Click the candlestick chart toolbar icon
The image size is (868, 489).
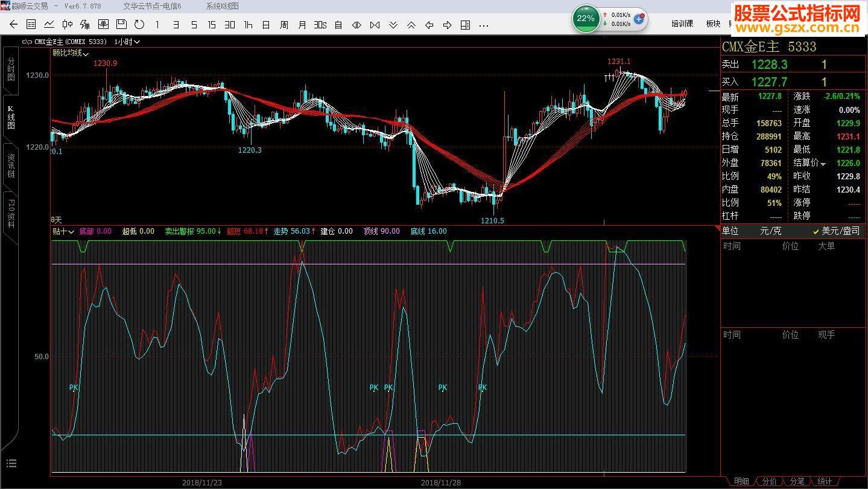tap(67, 25)
